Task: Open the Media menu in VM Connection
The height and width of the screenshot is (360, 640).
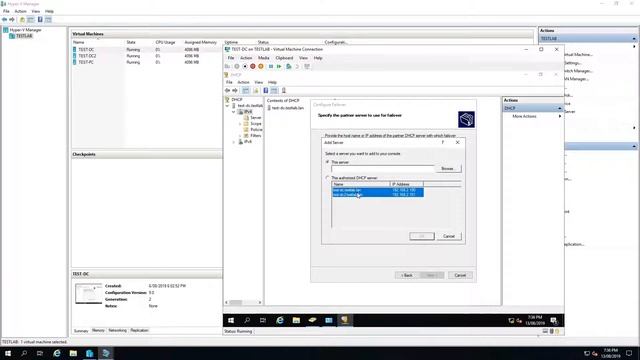Action: (264, 58)
